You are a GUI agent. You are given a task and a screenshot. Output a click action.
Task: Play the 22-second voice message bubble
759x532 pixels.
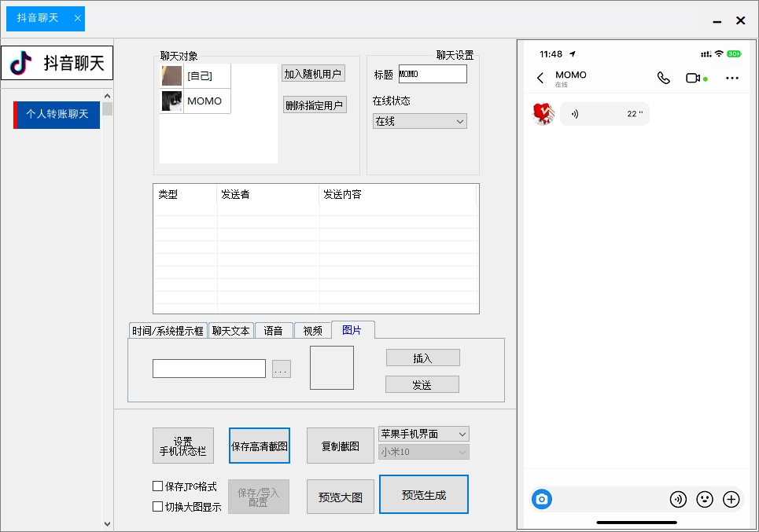604,114
